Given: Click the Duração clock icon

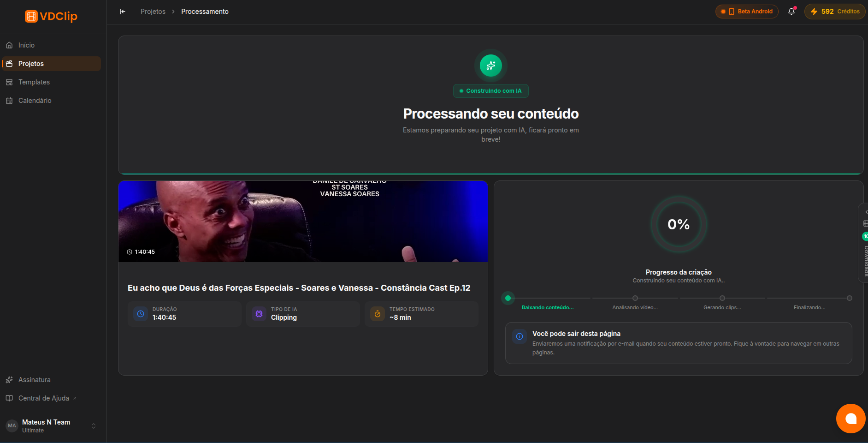Looking at the screenshot, I should pos(141,314).
